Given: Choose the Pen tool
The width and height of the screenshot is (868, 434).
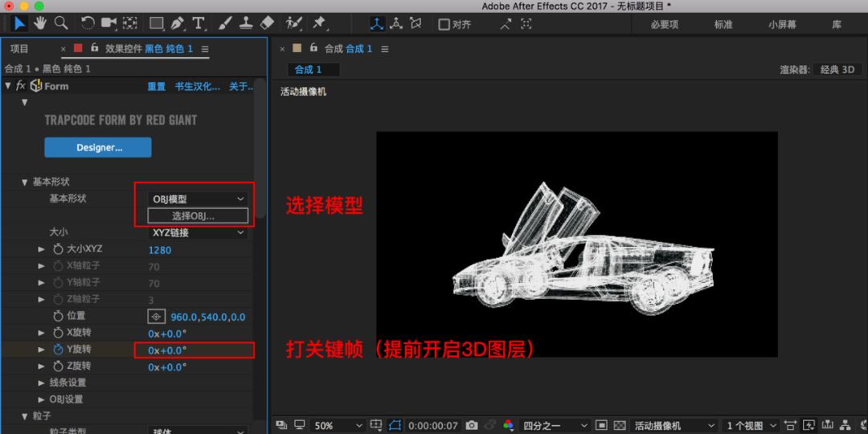Looking at the screenshot, I should (x=177, y=23).
